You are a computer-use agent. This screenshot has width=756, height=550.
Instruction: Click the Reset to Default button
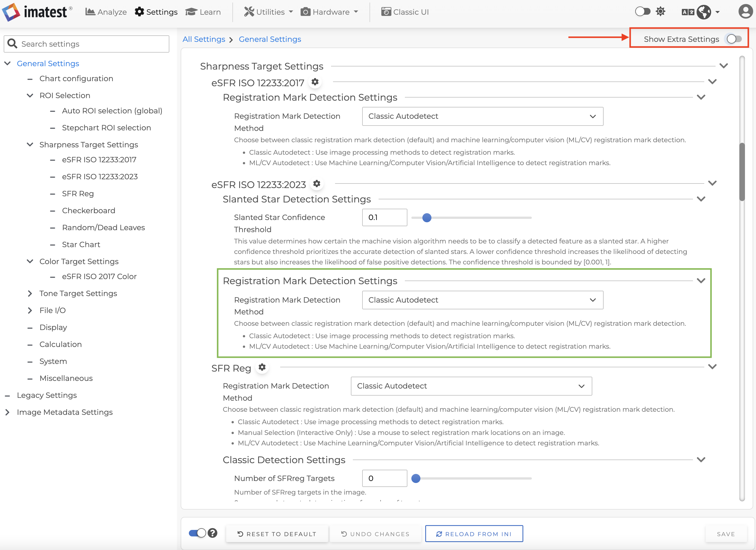[x=277, y=534]
